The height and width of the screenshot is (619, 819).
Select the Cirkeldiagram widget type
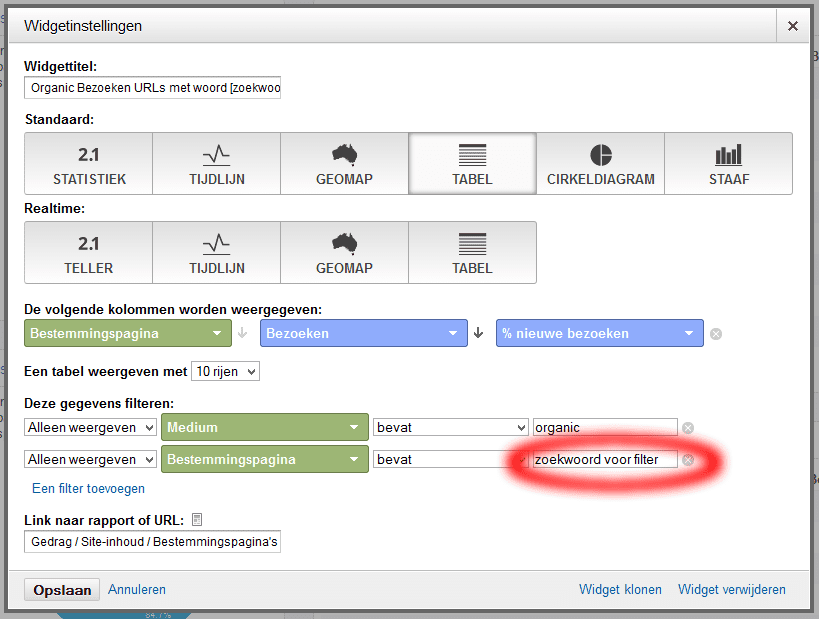click(601, 163)
